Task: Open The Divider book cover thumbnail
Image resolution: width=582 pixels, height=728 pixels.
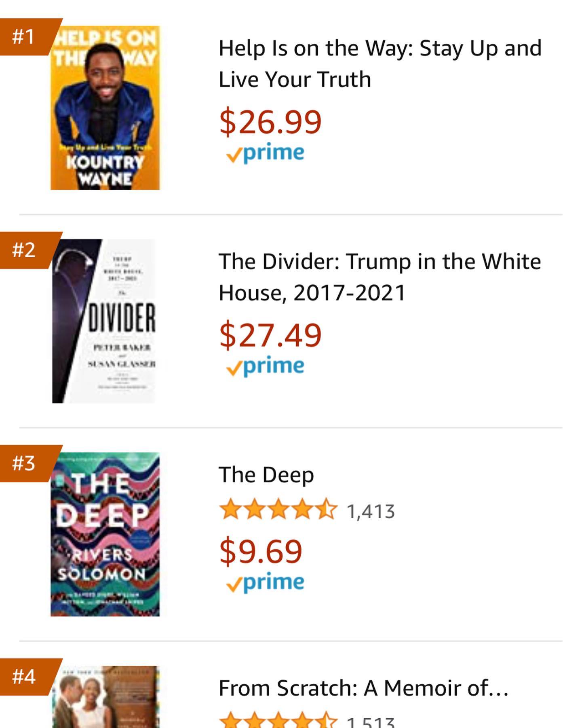Action: tap(104, 321)
